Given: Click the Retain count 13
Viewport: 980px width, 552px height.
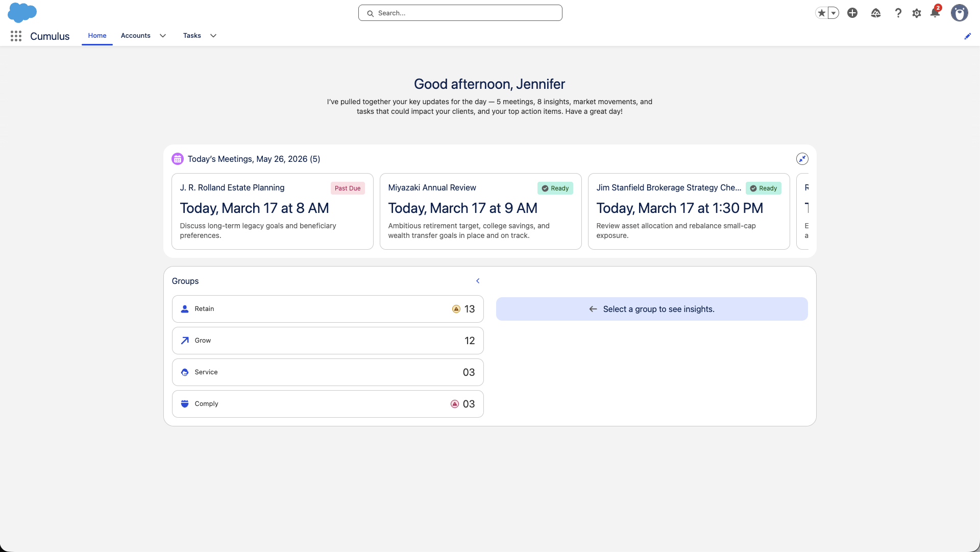Looking at the screenshot, I should pyautogui.click(x=470, y=309).
